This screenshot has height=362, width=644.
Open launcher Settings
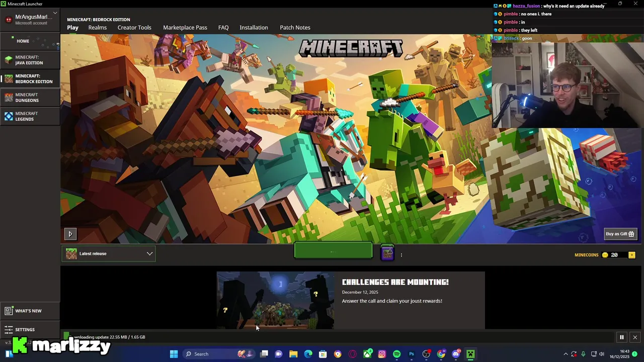[x=30, y=329]
